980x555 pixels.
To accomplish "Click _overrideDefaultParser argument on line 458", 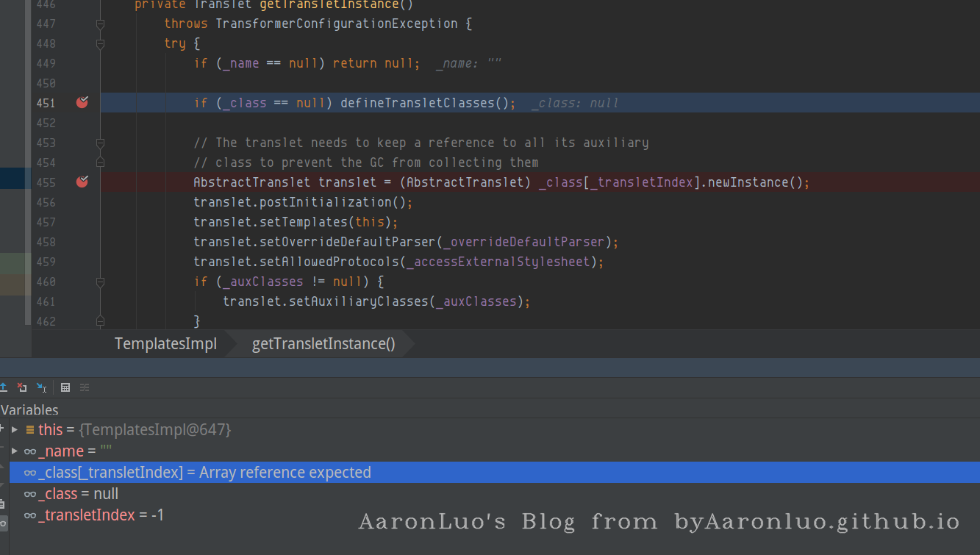I will coord(523,242).
